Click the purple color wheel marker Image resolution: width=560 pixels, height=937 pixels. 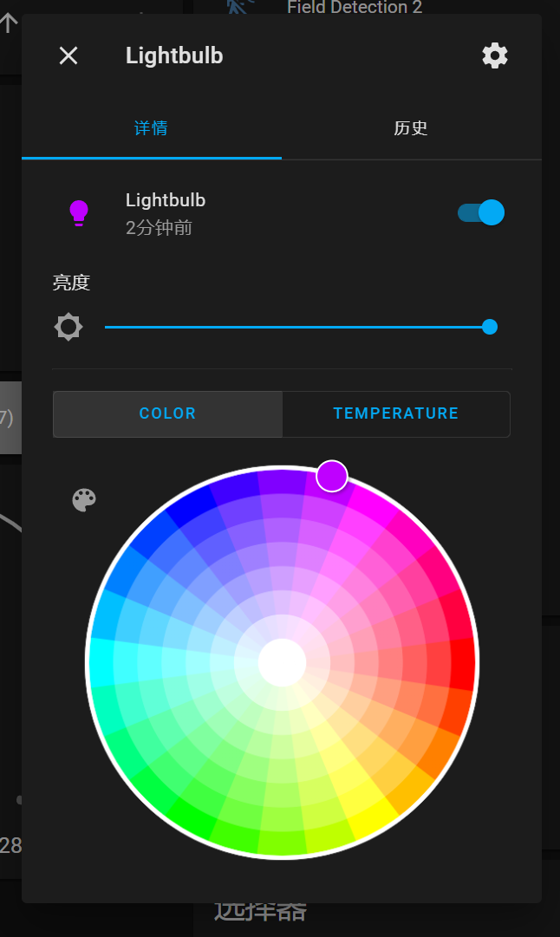tap(332, 476)
